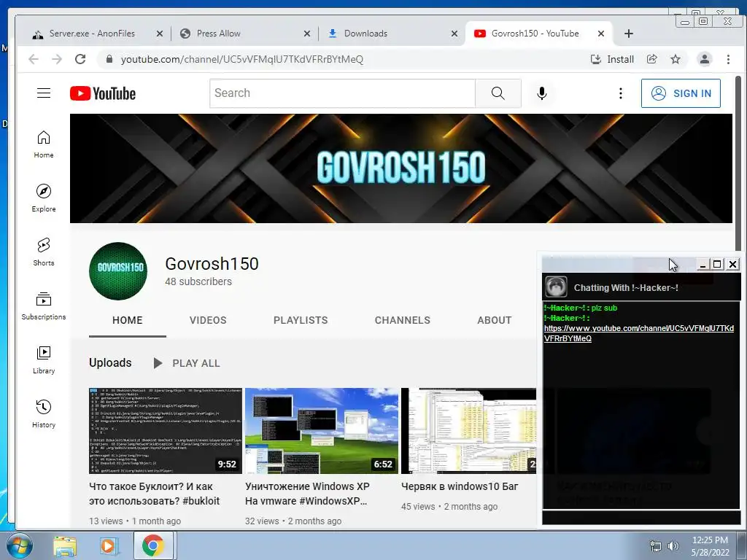Open the Червяк в windows10 thumbnail
This screenshot has width=747, height=560.
click(x=469, y=431)
